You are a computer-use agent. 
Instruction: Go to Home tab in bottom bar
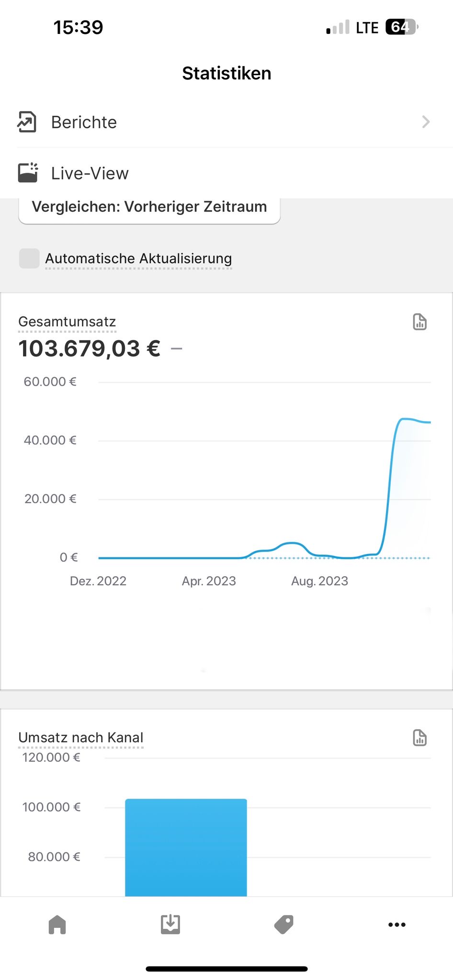[x=57, y=924]
